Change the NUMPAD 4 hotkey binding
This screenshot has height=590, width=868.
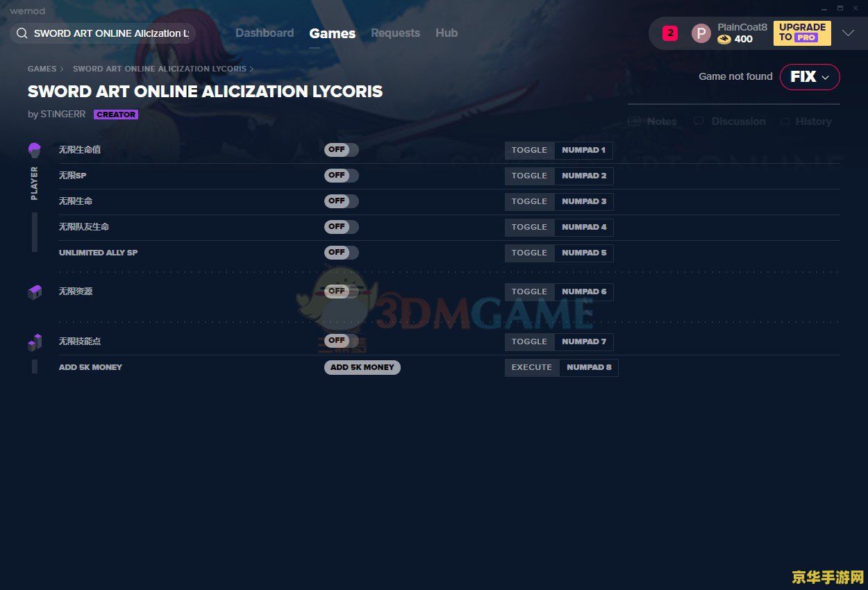(584, 227)
